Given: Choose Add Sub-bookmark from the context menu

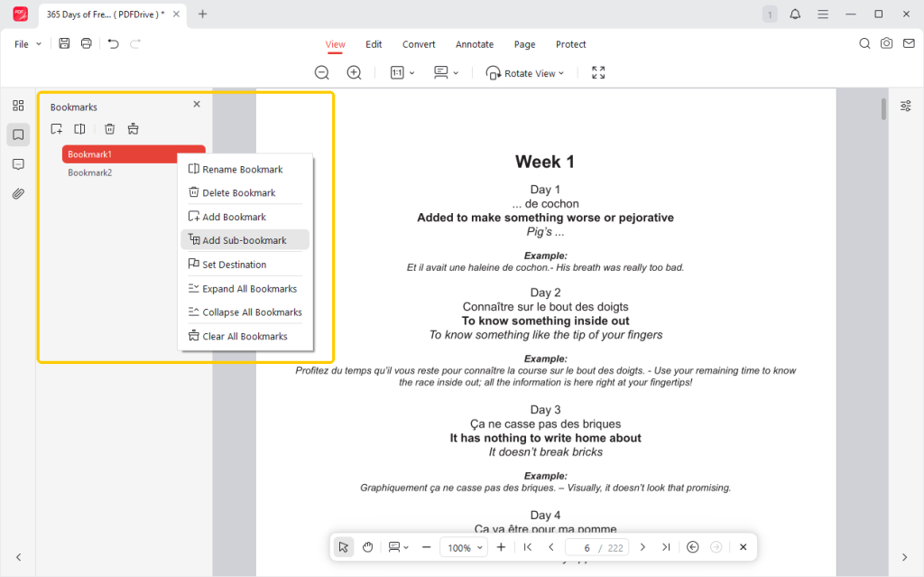Looking at the screenshot, I should coord(240,239).
